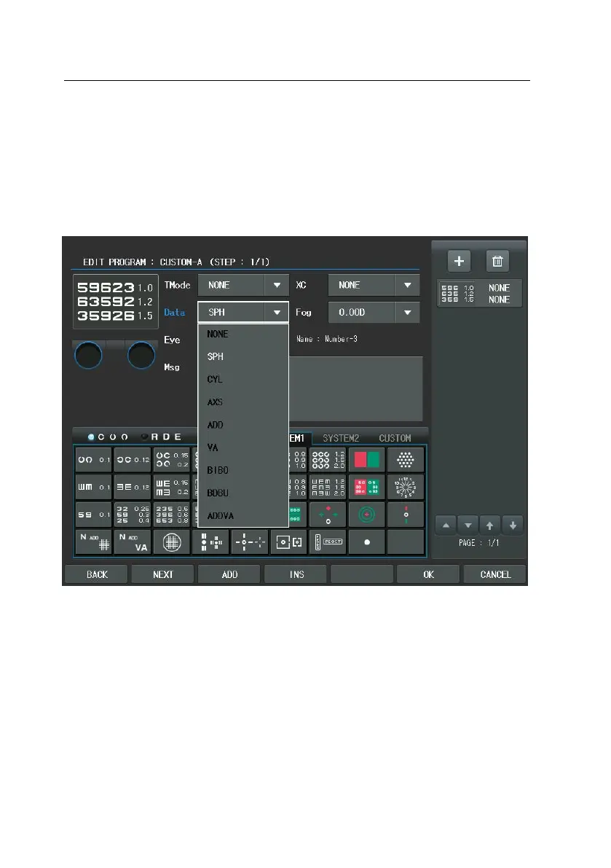Click the Msg text area

click(355, 388)
